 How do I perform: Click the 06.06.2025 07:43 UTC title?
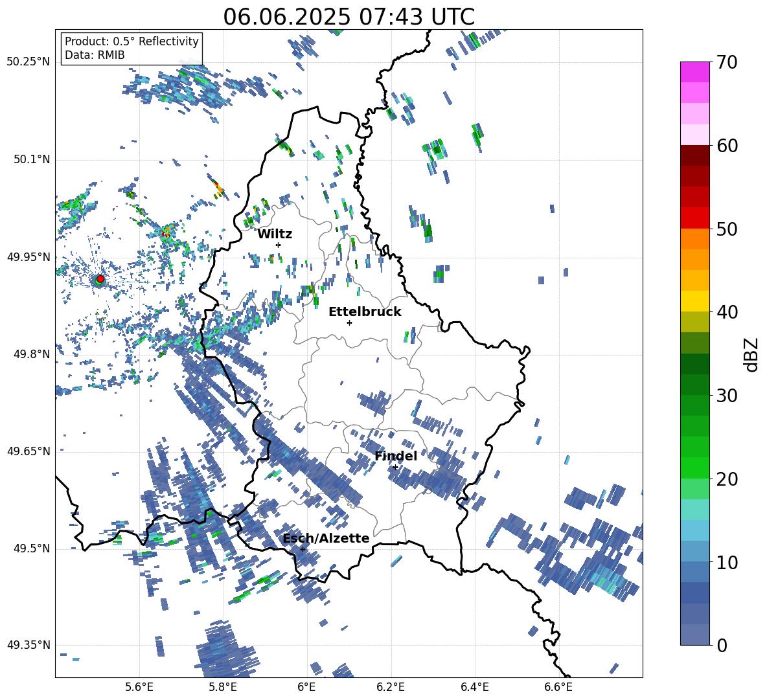pos(349,17)
